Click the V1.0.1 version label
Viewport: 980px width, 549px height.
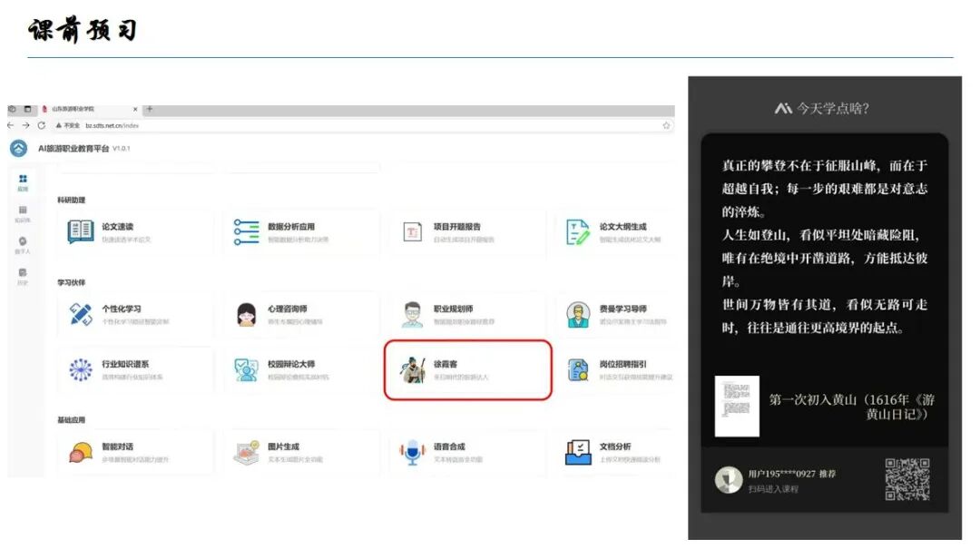122,149
